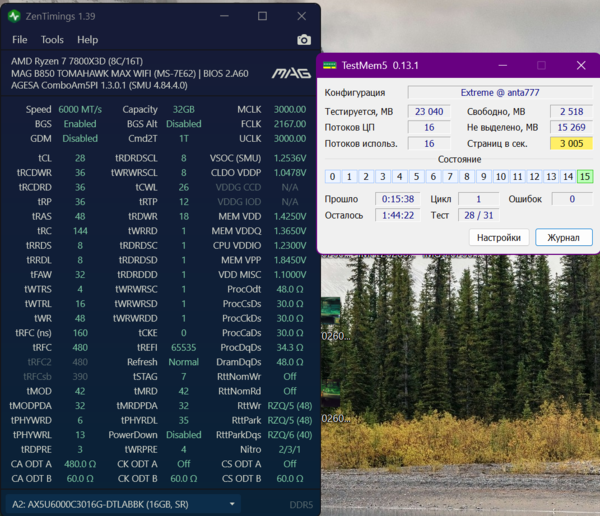The width and height of the screenshot is (600, 516).
Task: Click the Потоков использ. value field
Action: (429, 144)
